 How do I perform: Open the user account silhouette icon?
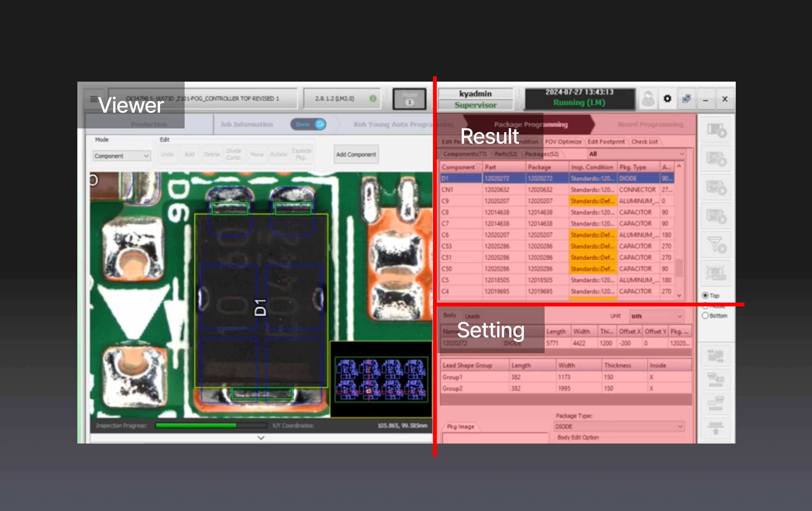pyautogui.click(x=648, y=99)
